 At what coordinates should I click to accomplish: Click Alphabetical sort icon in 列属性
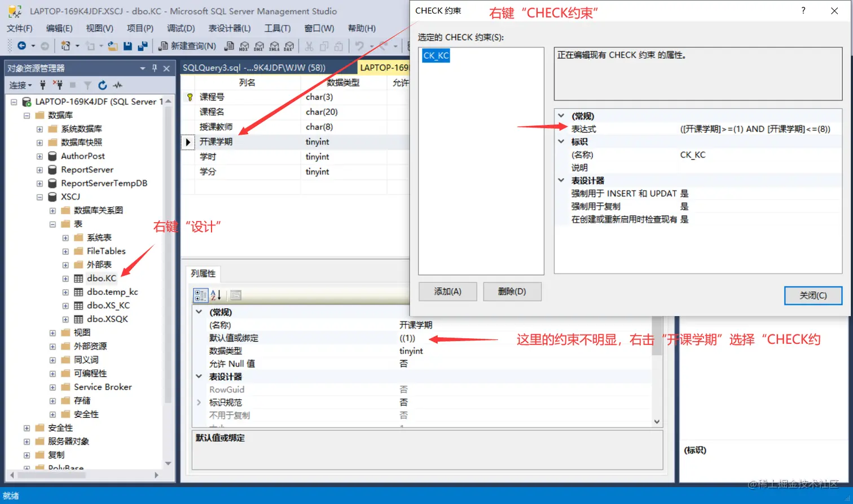(x=216, y=295)
